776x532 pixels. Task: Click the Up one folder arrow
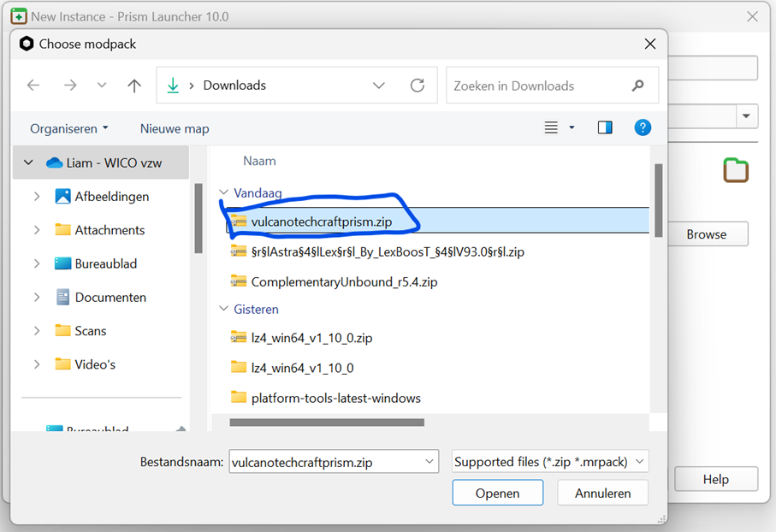click(134, 86)
